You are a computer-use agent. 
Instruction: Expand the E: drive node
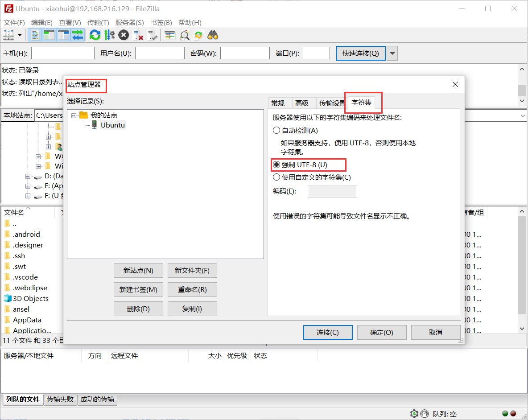(x=28, y=186)
